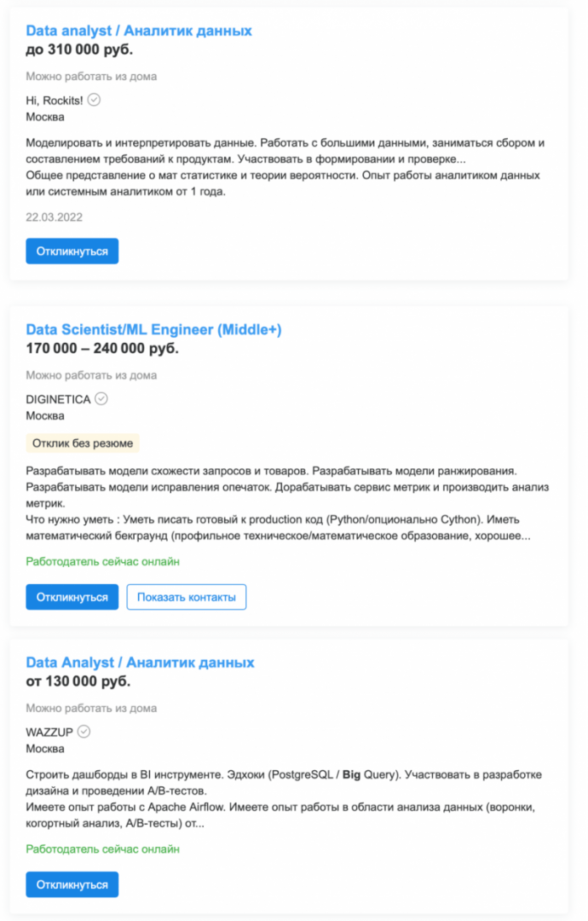The width and height of the screenshot is (588, 921).
Task: Click the posting date 22.03.2022
Action: (x=50, y=217)
